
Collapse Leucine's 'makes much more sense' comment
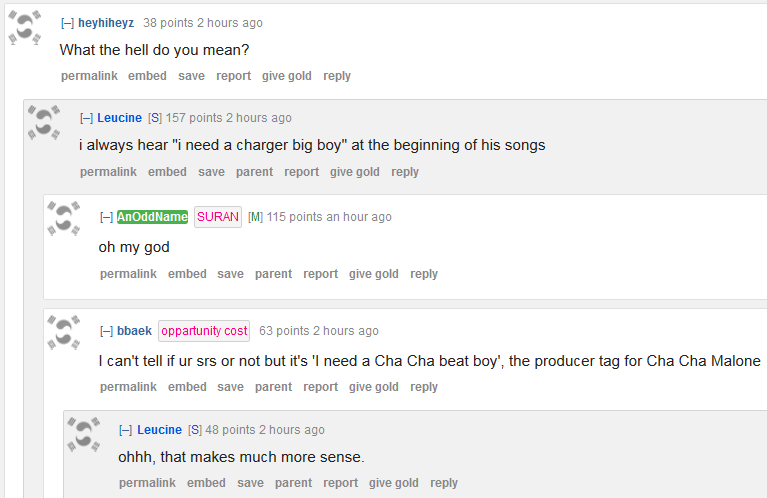coord(125,430)
